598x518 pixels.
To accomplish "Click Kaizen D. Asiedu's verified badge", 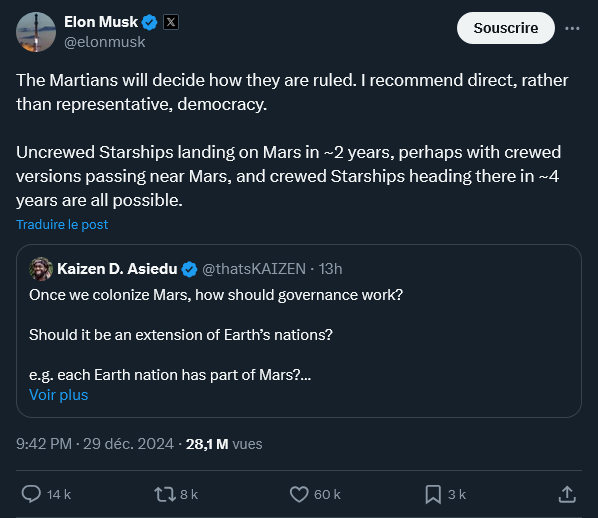I will point(189,269).
